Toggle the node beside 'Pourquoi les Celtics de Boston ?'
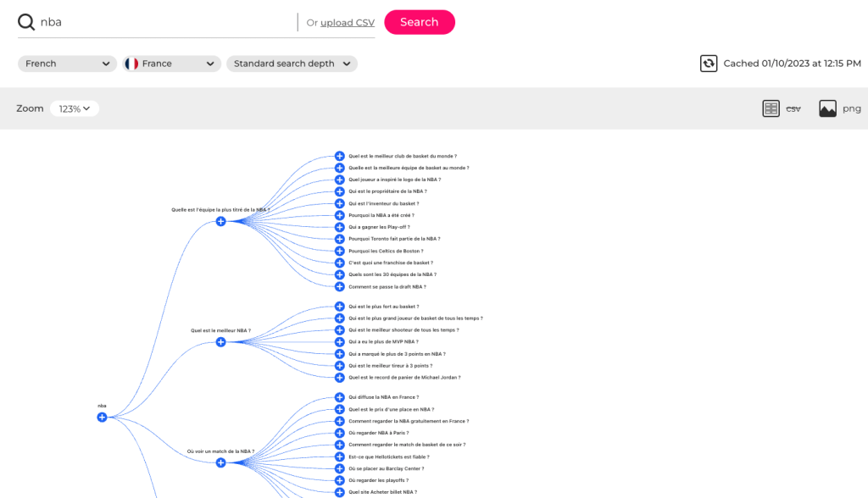This screenshot has width=868, height=498. (339, 251)
